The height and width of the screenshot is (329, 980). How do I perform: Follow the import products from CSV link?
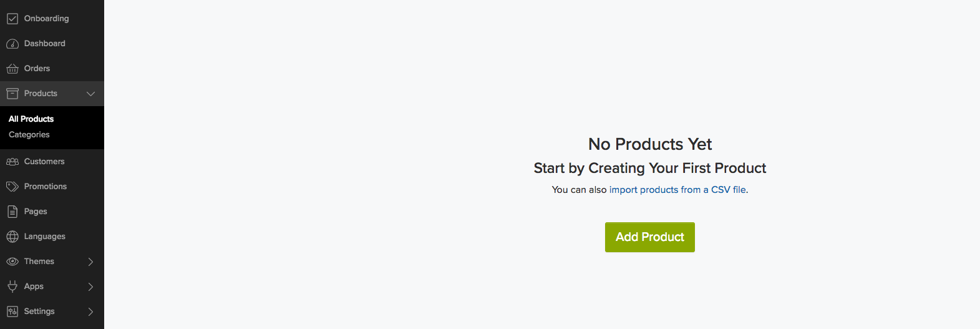coord(677,190)
